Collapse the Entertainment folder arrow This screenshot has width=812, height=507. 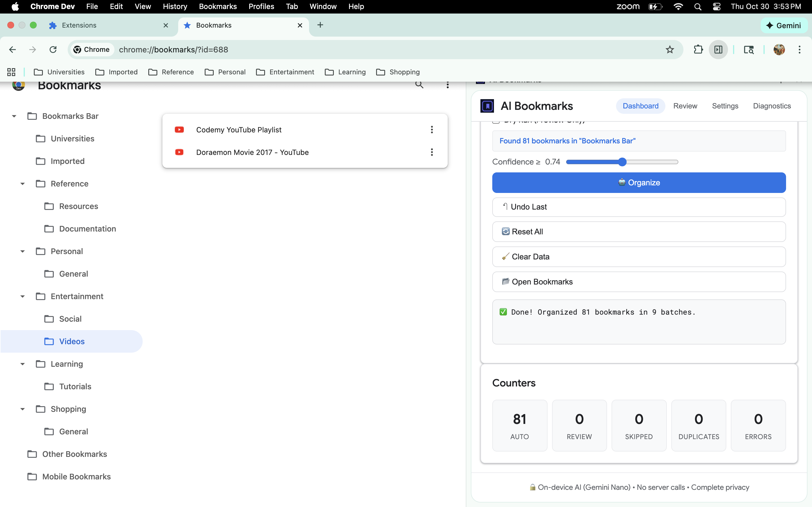pyautogui.click(x=23, y=296)
